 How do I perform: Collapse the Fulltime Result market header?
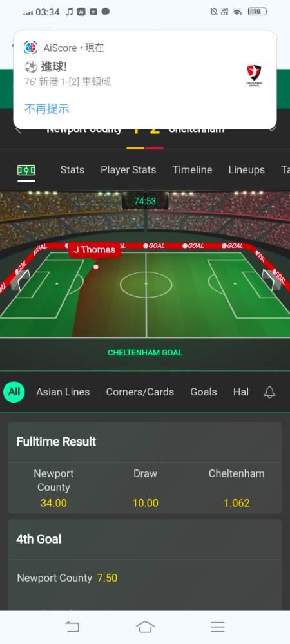pos(145,442)
